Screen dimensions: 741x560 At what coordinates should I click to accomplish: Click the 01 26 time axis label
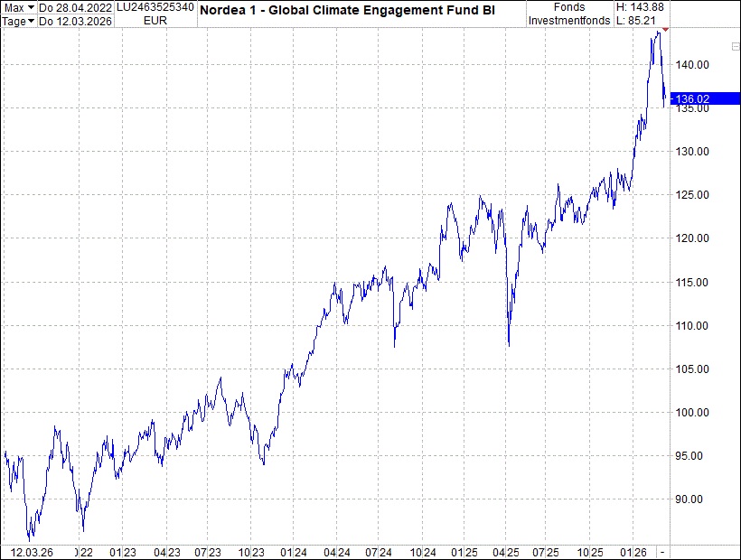(x=633, y=553)
